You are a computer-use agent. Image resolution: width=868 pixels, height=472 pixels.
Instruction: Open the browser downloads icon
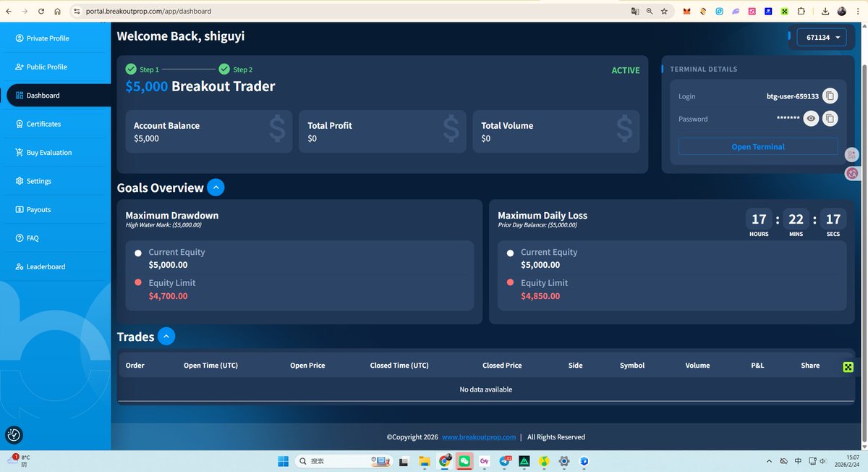825,12
